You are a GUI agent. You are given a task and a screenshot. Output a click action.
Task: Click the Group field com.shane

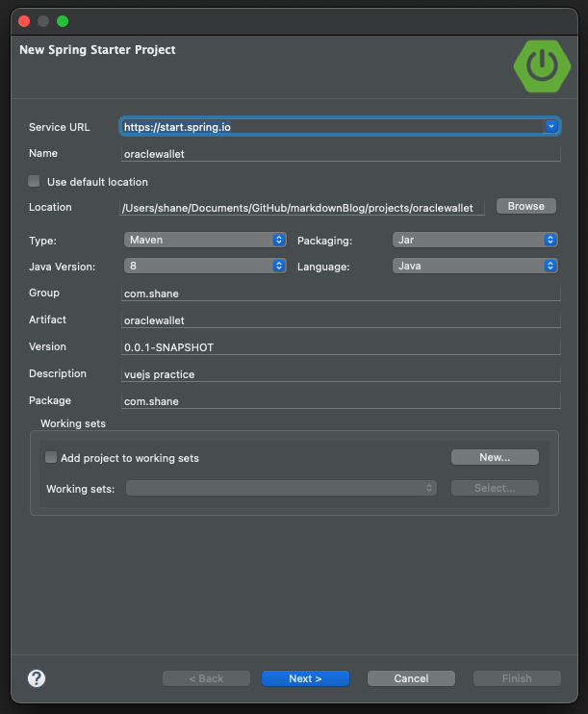tap(341, 293)
